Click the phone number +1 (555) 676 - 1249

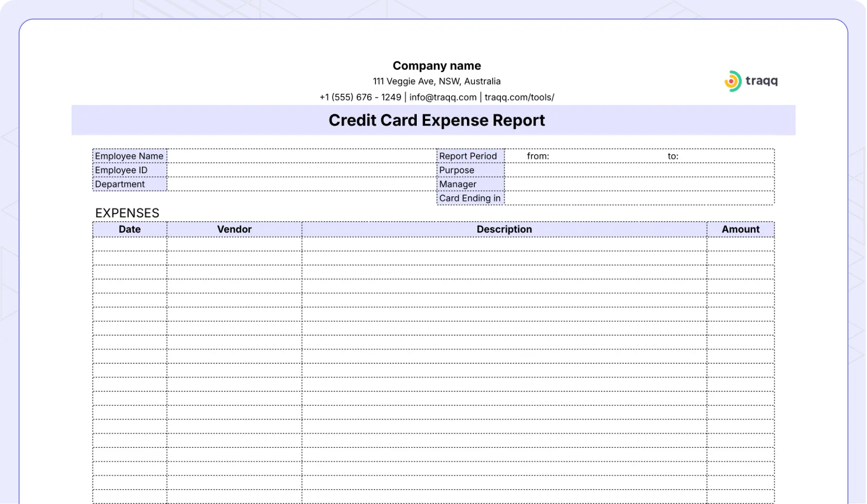pos(360,97)
